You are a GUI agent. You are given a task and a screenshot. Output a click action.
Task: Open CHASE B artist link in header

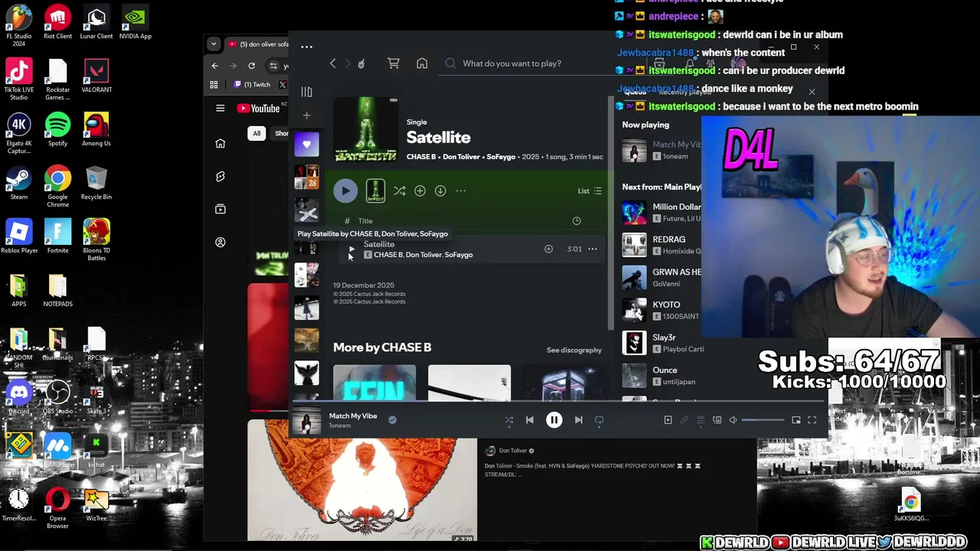tap(421, 157)
